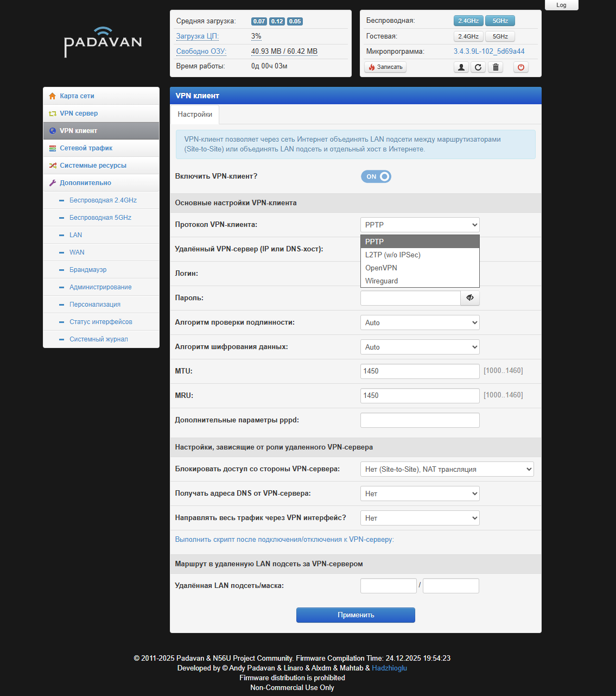Click the user (logout) icon button

pyautogui.click(x=461, y=67)
